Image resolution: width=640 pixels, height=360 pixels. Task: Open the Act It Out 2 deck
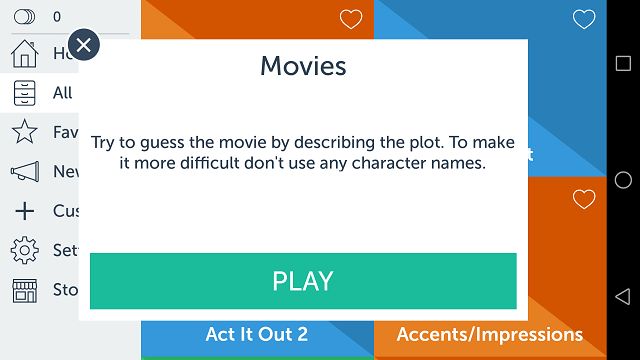click(x=257, y=335)
